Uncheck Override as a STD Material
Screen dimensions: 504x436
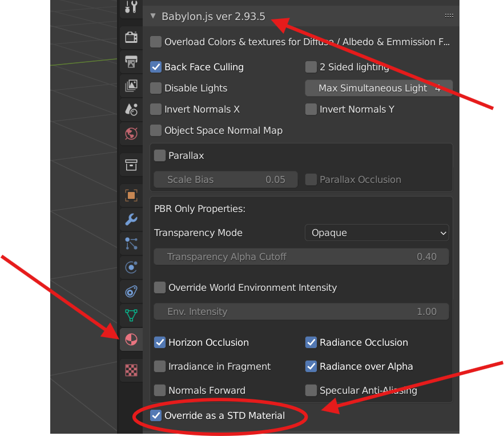[156, 416]
